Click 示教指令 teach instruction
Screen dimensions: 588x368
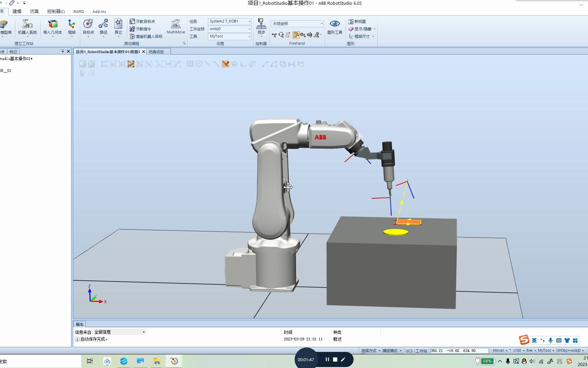140,29
